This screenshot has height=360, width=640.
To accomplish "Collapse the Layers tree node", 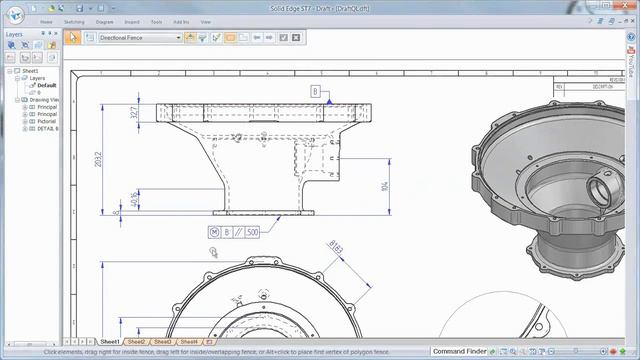I will pyautogui.click(x=17, y=78).
